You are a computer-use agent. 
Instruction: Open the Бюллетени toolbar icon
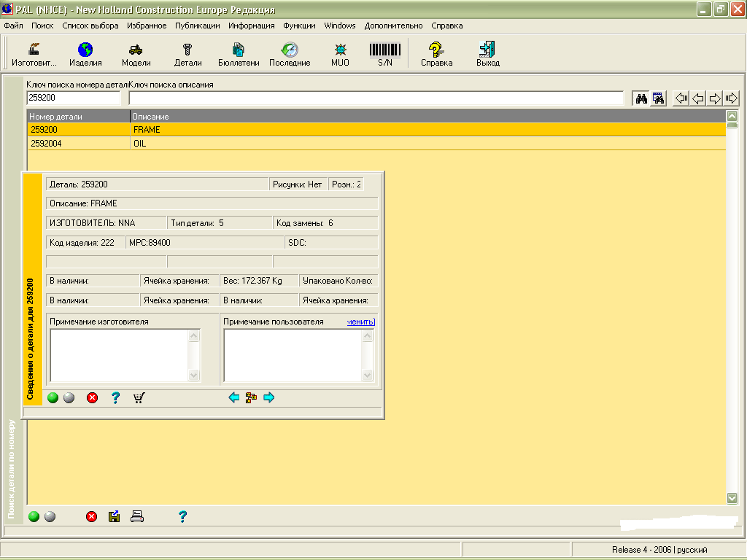239,54
